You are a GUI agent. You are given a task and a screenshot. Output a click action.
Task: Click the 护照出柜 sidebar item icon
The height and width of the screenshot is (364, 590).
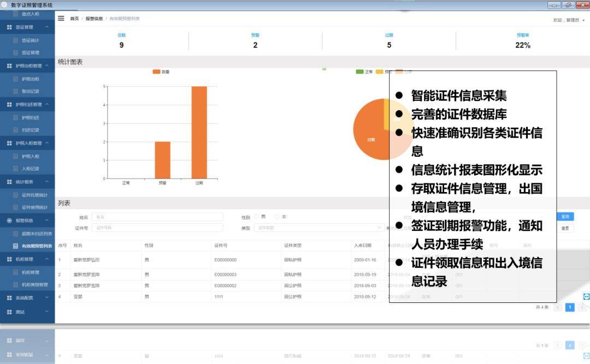15,79
